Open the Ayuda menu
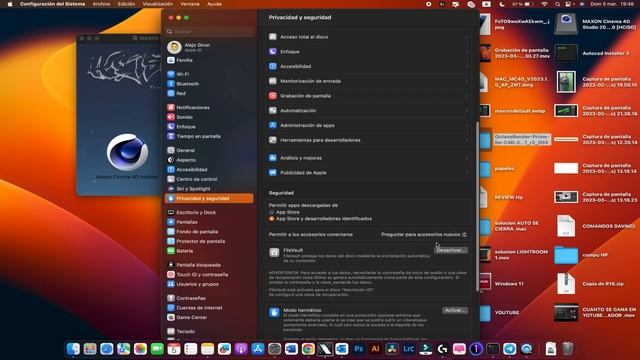This screenshot has width=640, height=360. (x=214, y=4)
